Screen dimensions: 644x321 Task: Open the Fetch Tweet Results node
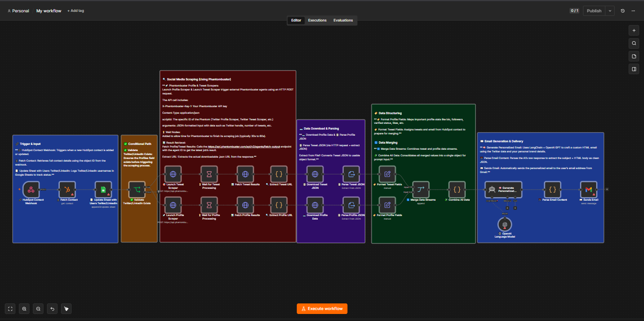(x=245, y=174)
